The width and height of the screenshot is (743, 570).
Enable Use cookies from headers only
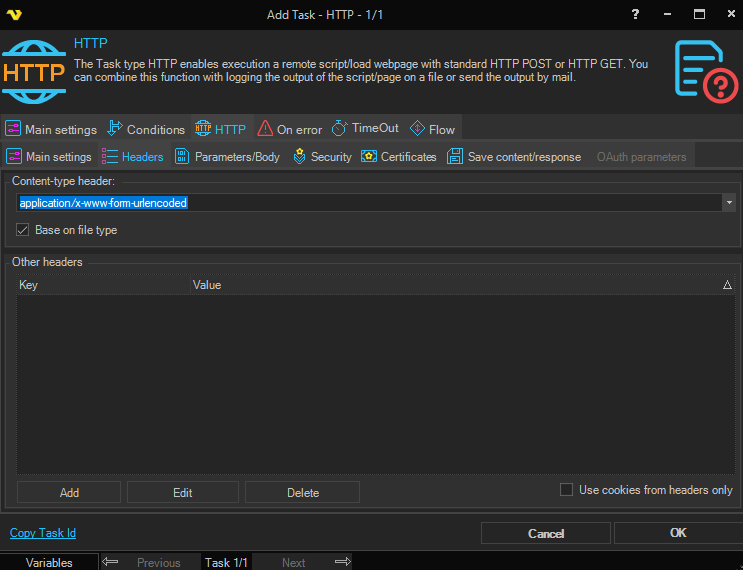click(566, 489)
